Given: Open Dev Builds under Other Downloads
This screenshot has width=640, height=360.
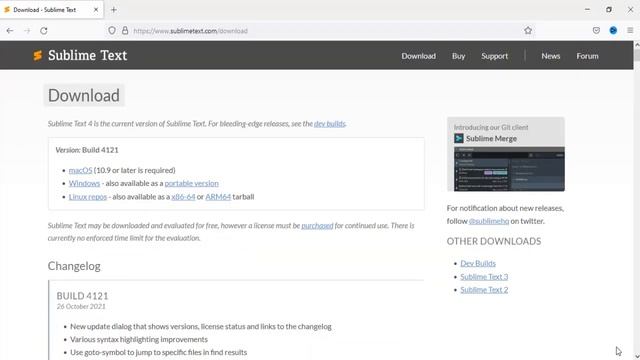Looking at the screenshot, I should click(478, 263).
